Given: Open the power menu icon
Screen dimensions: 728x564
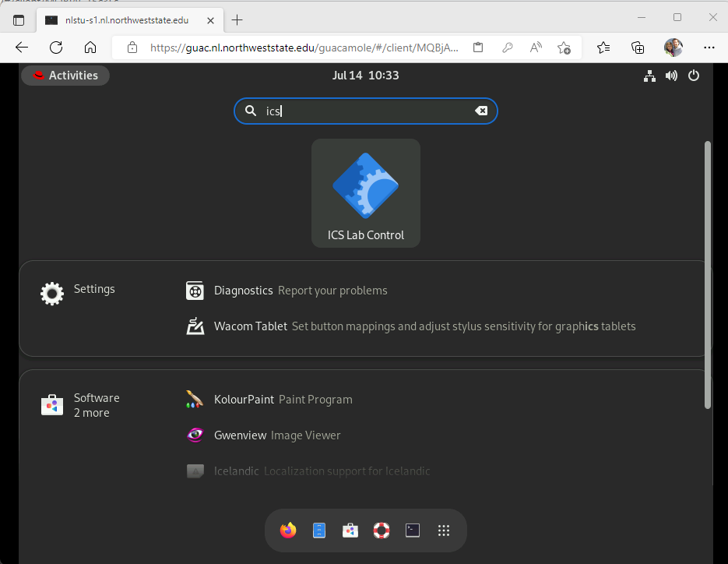Looking at the screenshot, I should tap(694, 76).
